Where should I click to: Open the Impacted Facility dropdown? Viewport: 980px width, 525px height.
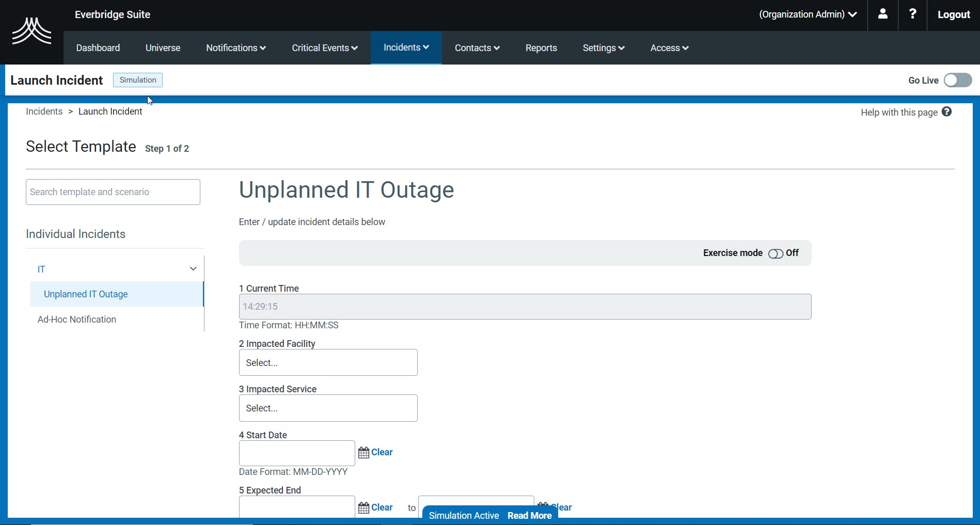(x=328, y=362)
